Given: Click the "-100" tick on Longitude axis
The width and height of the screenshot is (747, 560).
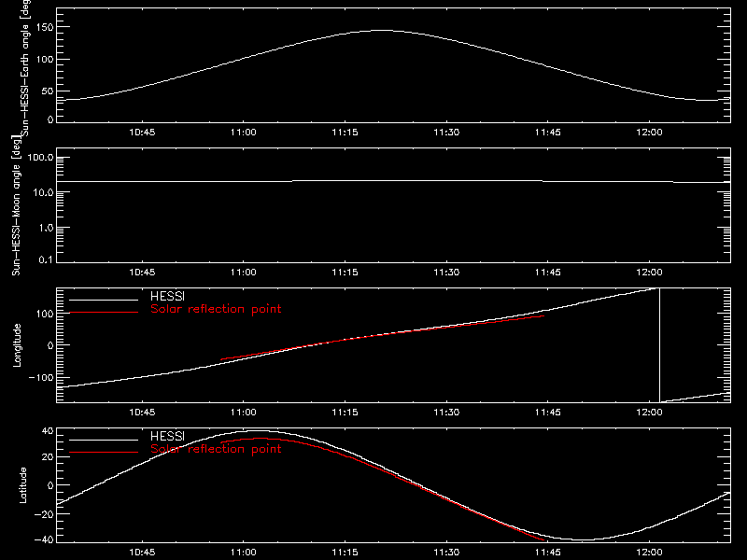Looking at the screenshot, I should [x=41, y=378].
